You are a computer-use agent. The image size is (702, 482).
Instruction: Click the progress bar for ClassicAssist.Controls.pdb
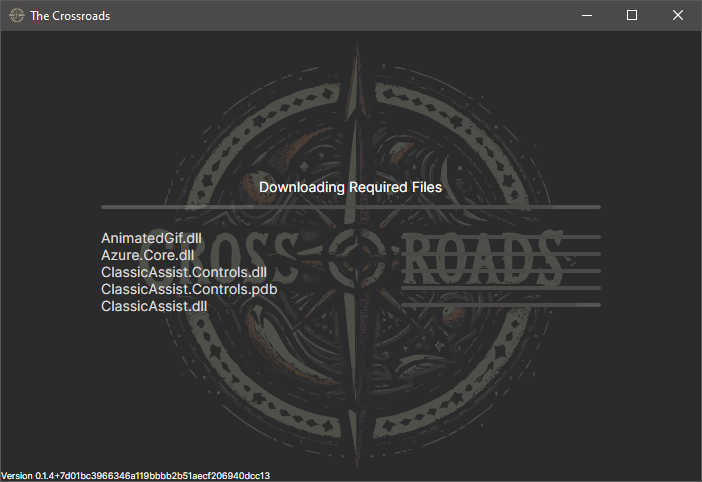pyautogui.click(x=500, y=288)
